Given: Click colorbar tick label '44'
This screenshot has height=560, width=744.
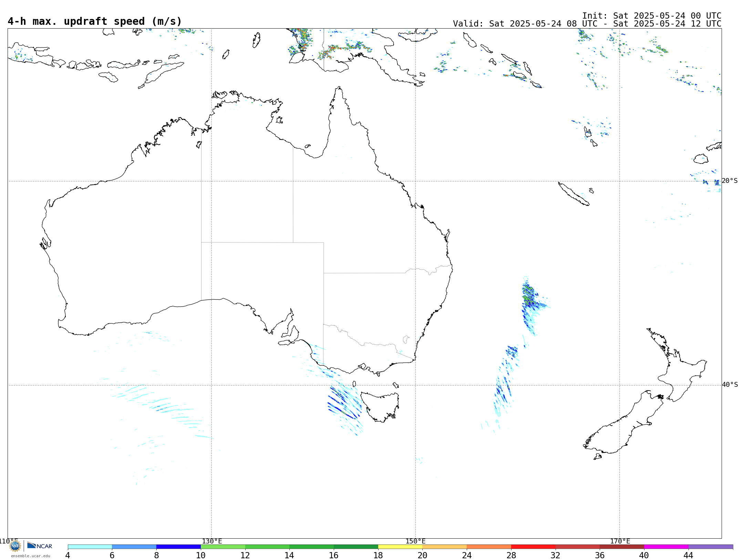Looking at the screenshot, I should 689,556.
